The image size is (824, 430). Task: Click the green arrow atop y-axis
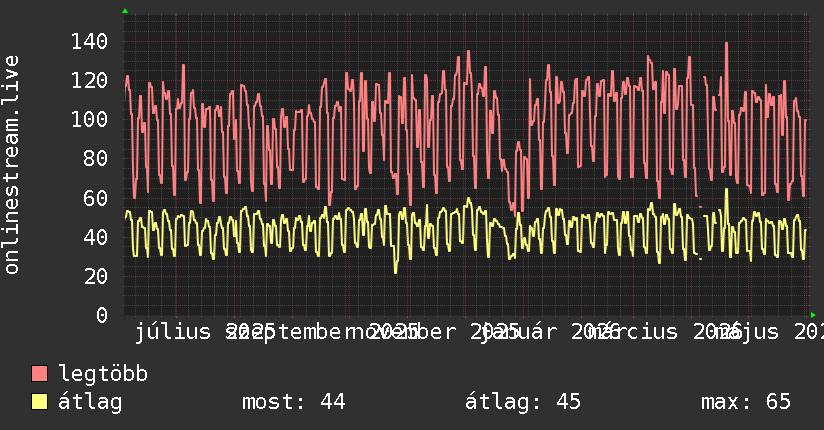[125, 11]
